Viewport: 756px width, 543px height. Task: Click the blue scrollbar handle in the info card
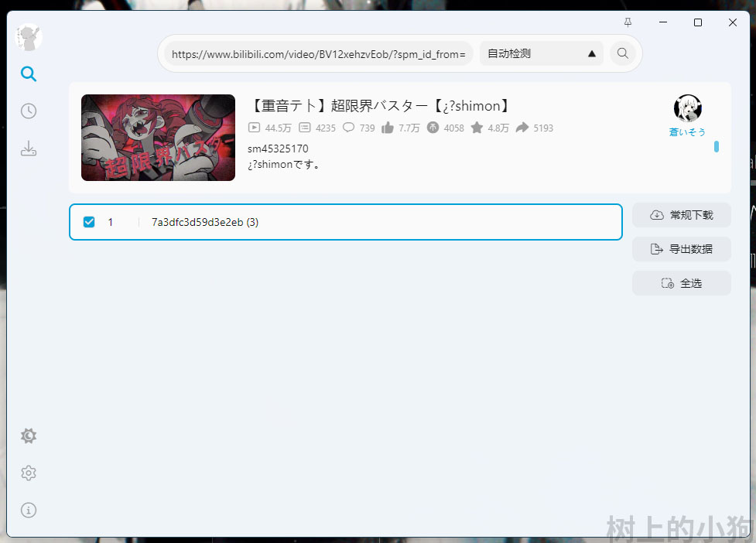[x=717, y=146]
